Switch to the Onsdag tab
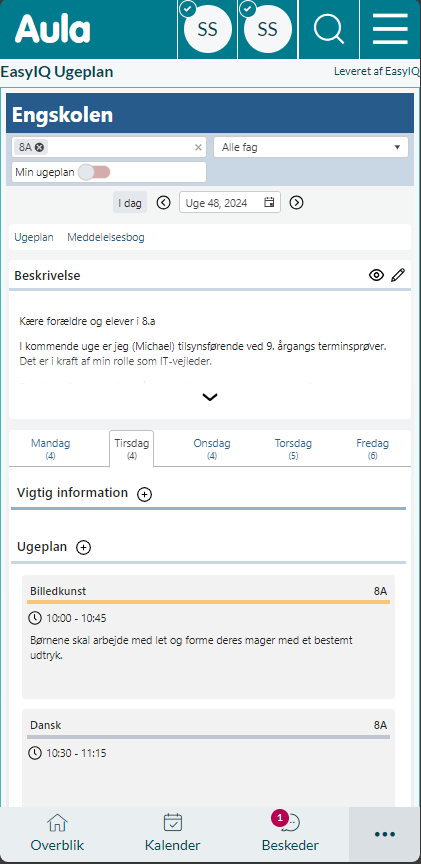Image resolution: width=421 pixels, height=864 pixels. (x=212, y=449)
